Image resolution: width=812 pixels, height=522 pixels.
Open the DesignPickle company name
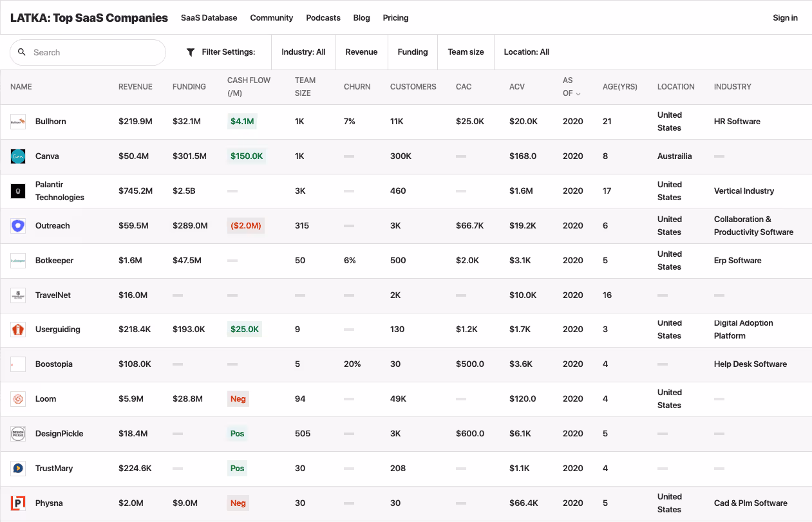(x=59, y=434)
